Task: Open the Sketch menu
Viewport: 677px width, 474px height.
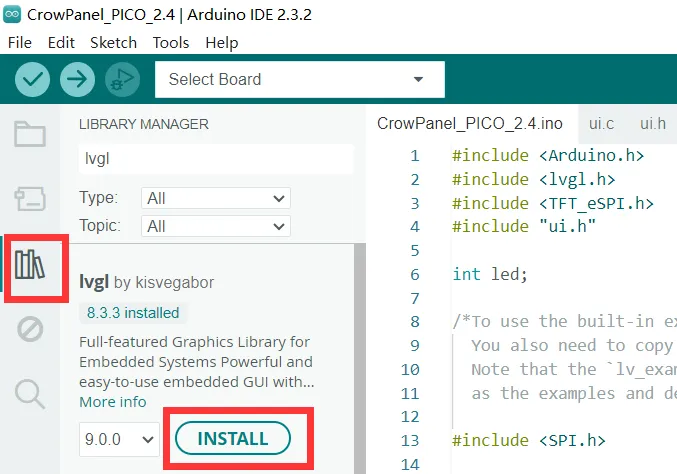Action: point(113,43)
